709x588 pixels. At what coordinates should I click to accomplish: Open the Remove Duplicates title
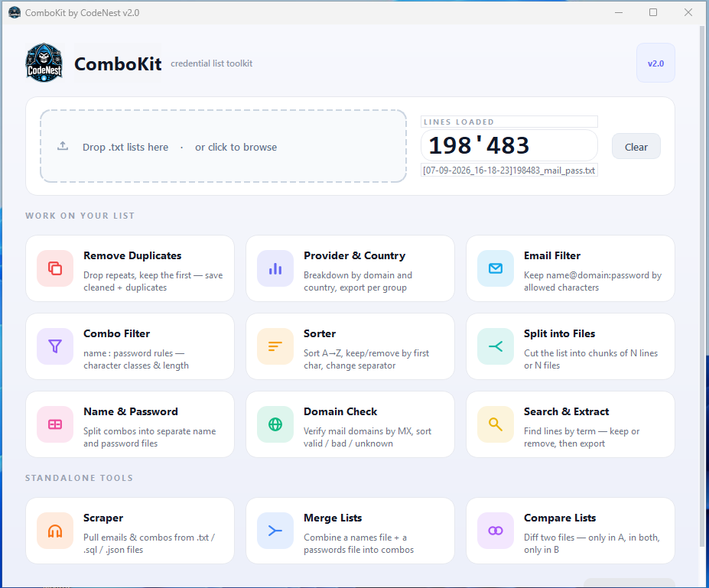click(x=132, y=256)
